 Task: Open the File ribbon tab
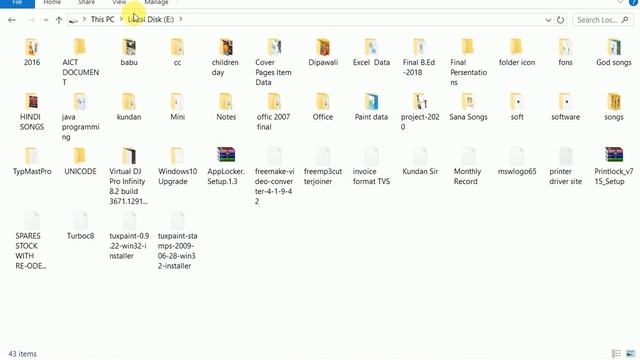pyautogui.click(x=17, y=3)
